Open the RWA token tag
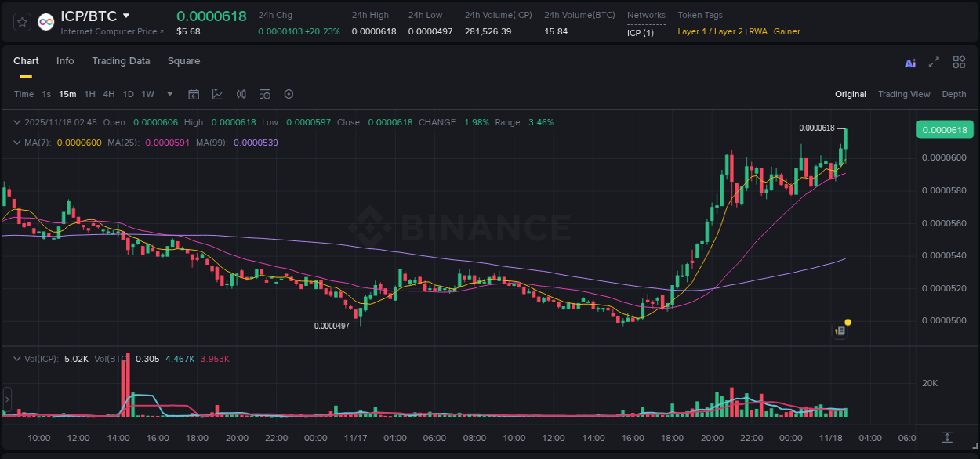980x459 pixels. tap(758, 32)
